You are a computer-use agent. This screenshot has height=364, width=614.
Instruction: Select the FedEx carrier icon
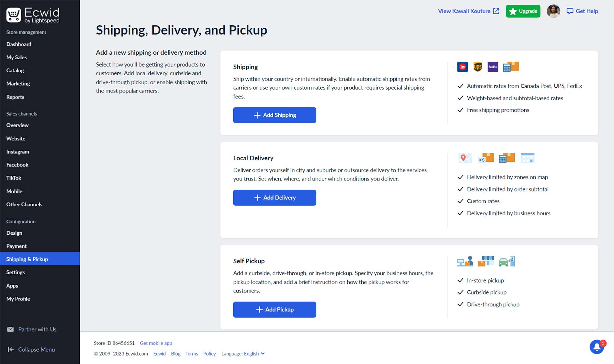493,67
